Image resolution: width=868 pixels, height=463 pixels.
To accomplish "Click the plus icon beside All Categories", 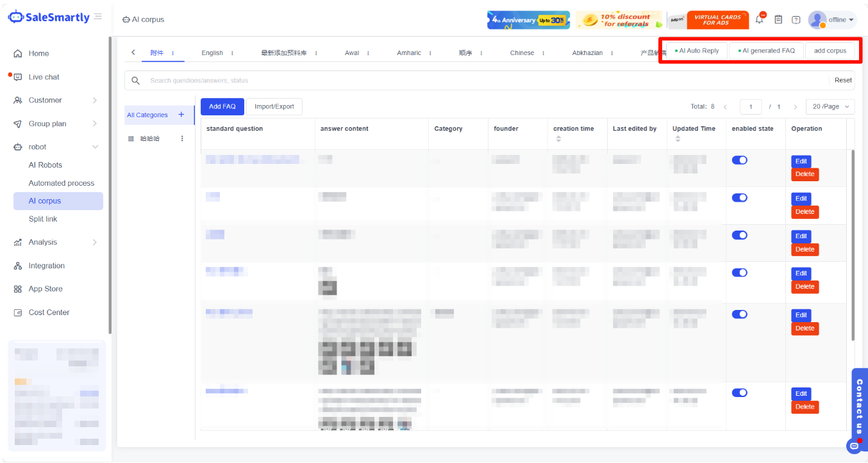I will 181,115.
